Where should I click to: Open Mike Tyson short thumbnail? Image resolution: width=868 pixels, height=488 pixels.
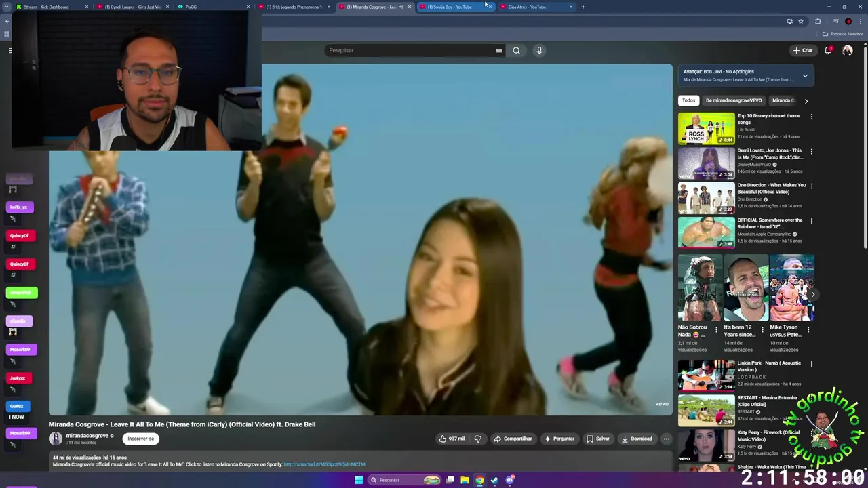(x=792, y=288)
